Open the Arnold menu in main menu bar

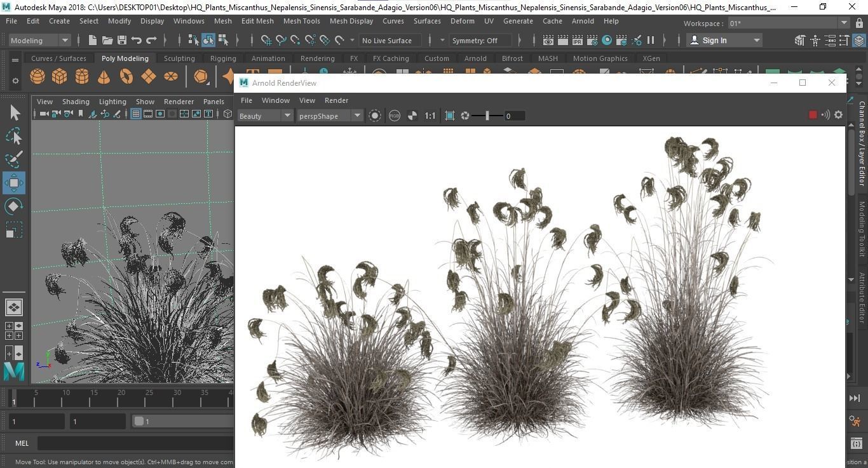point(583,21)
